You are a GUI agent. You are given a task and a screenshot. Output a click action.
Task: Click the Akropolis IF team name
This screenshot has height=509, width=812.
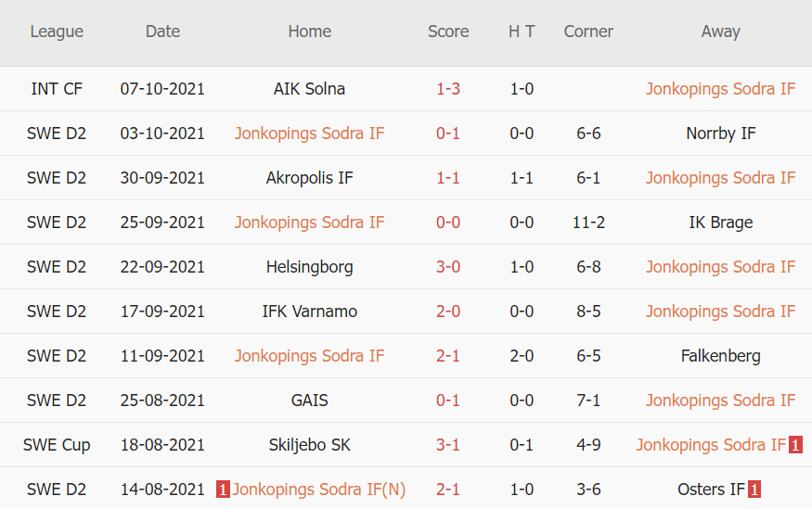tap(309, 178)
